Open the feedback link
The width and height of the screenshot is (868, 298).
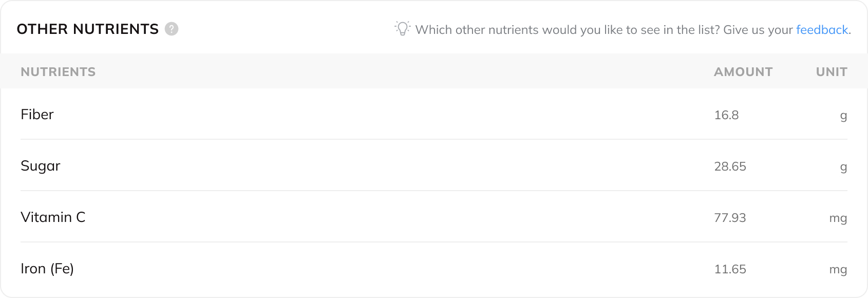click(822, 30)
